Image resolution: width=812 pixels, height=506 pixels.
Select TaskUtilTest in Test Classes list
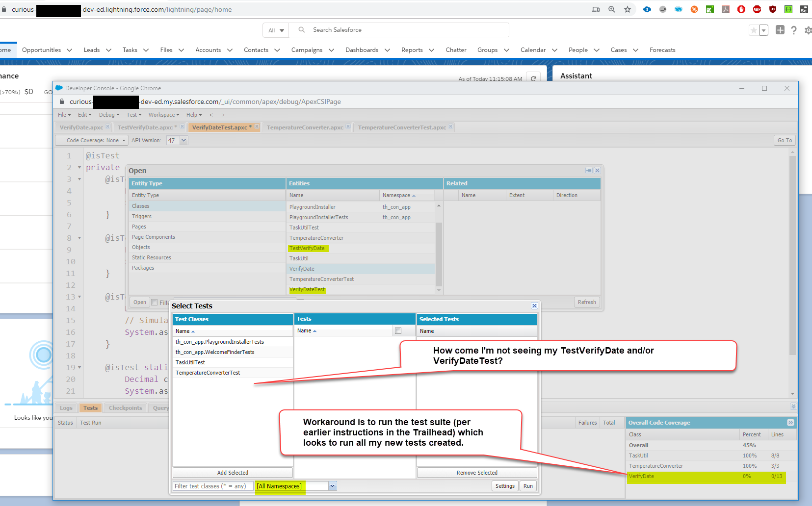click(x=190, y=362)
